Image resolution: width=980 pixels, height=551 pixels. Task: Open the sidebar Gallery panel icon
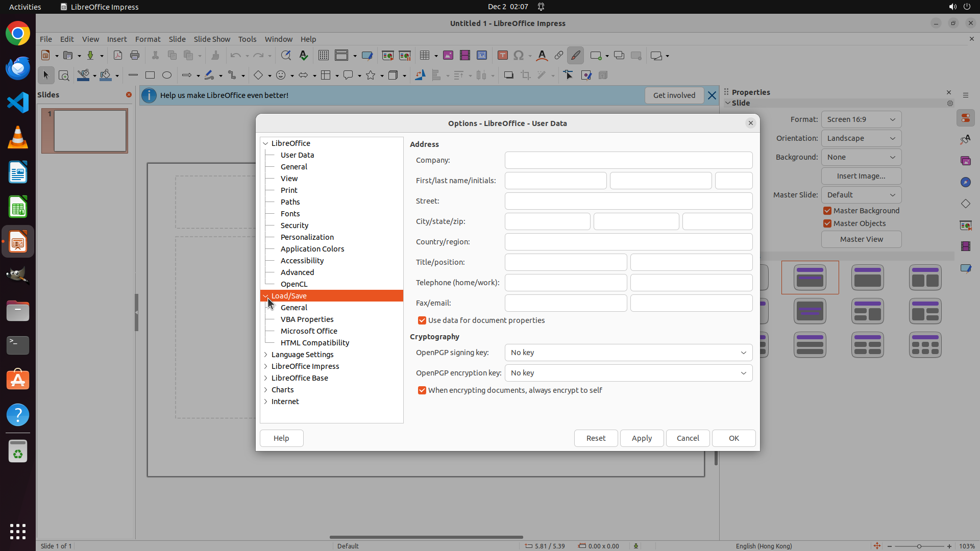[x=965, y=161]
